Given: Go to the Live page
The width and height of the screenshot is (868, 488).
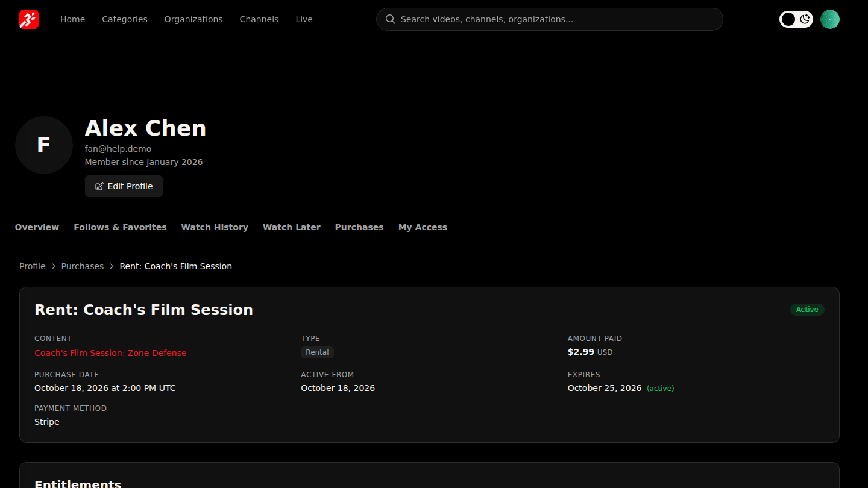Looking at the screenshot, I should [x=304, y=19].
